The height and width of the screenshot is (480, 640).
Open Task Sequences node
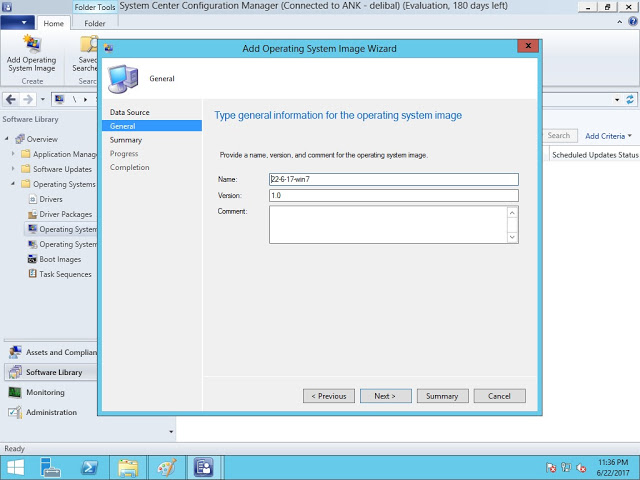pos(65,274)
